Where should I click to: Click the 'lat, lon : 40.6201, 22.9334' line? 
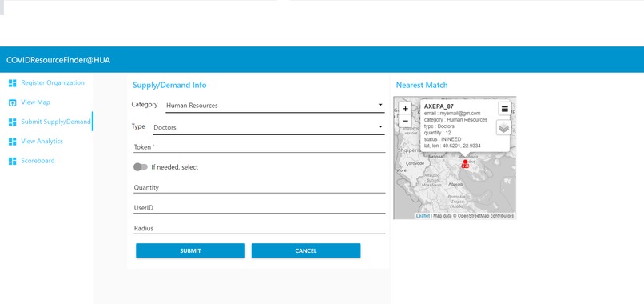coord(452,146)
